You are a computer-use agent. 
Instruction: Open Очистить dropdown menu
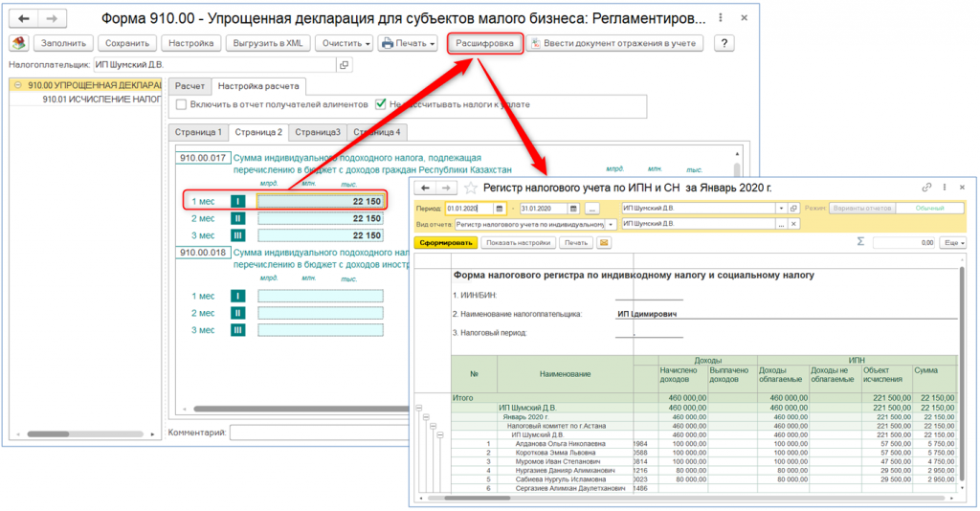[x=344, y=43]
